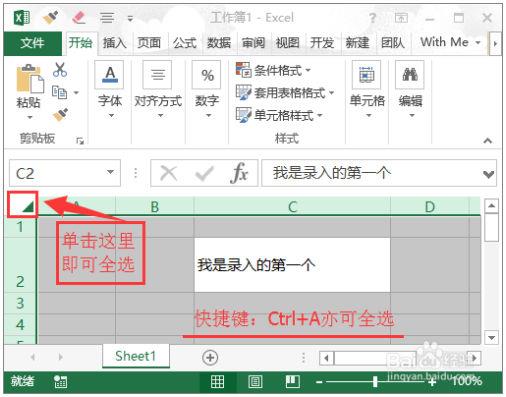
Task: Switch to Page Break Preview in status bar
Action: pos(293,381)
